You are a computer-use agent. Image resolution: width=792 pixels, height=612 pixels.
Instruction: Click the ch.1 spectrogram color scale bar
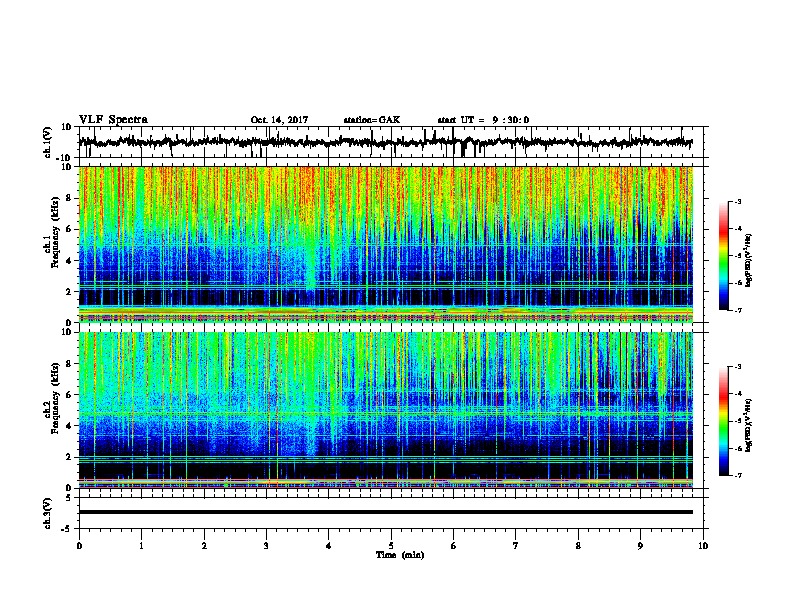point(723,256)
